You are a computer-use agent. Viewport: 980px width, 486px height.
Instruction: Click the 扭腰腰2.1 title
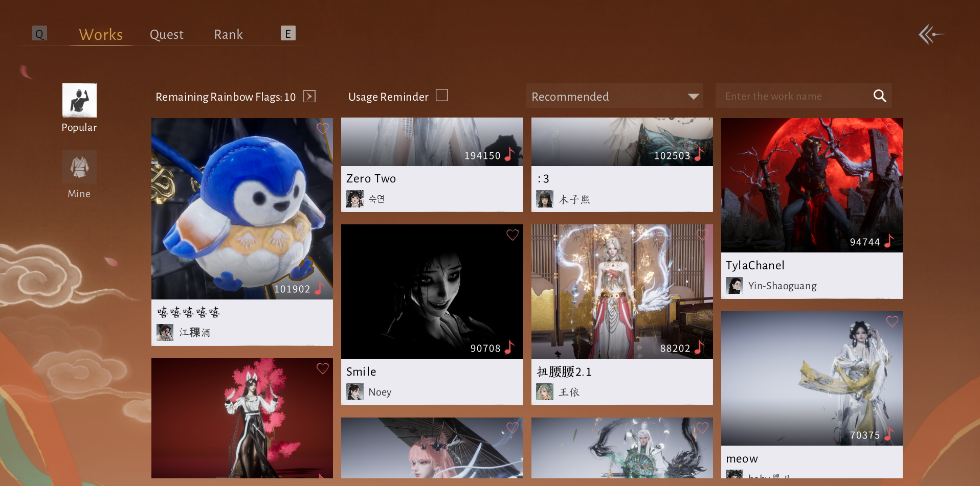point(564,372)
